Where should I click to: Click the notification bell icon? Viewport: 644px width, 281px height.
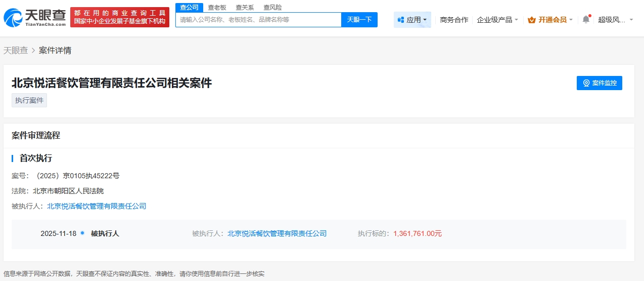coord(586,19)
